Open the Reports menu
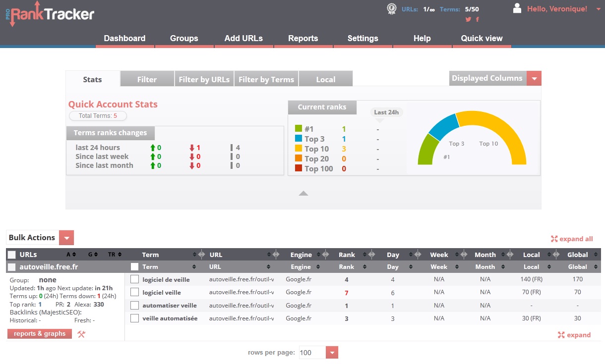 303,38
